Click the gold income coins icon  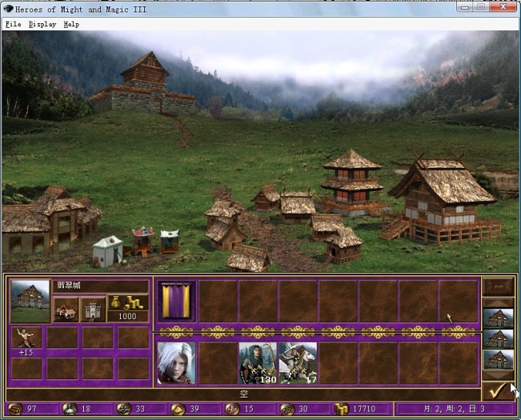[x=128, y=302]
